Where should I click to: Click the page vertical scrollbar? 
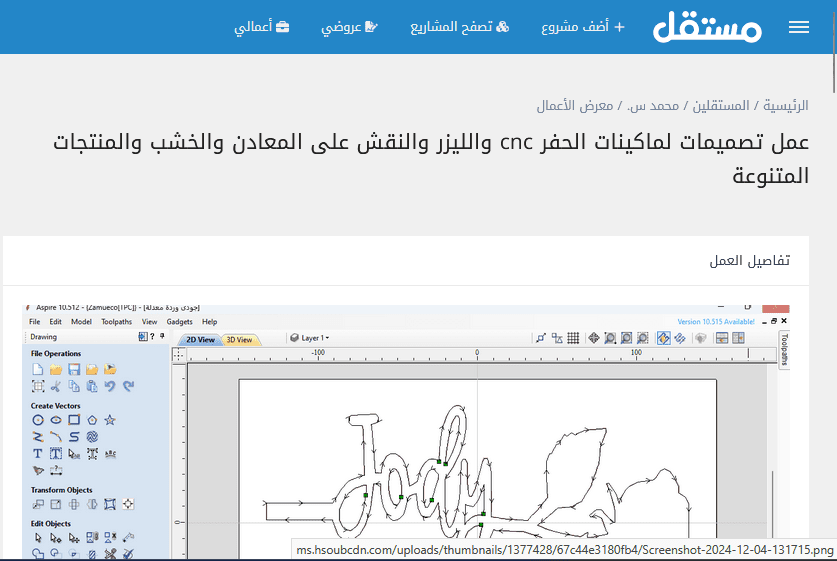point(829,300)
